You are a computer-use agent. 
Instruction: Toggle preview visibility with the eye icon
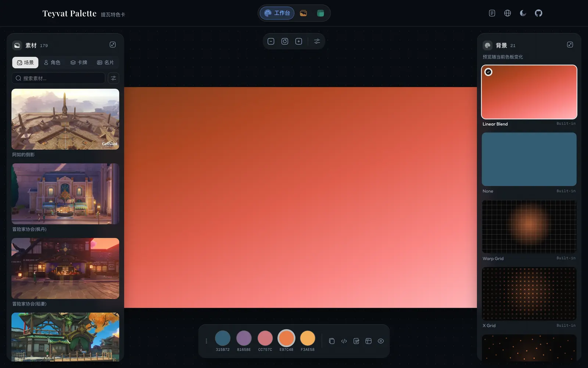tap(381, 341)
